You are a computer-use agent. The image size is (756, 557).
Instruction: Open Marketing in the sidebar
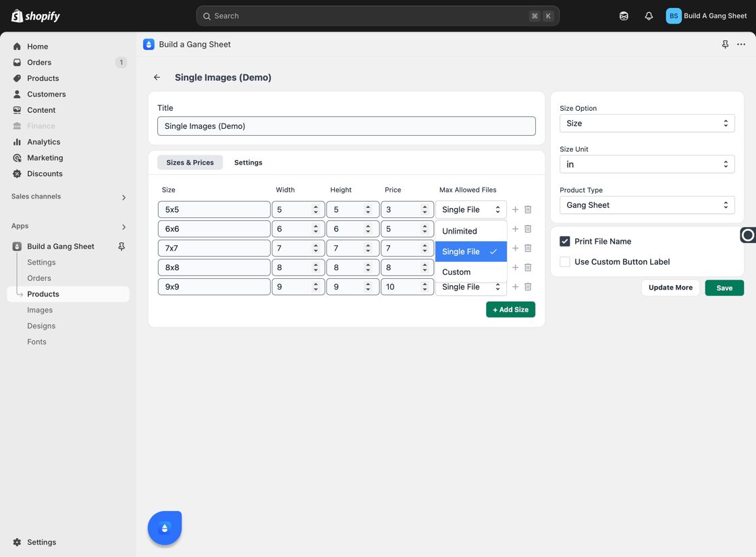tap(45, 158)
